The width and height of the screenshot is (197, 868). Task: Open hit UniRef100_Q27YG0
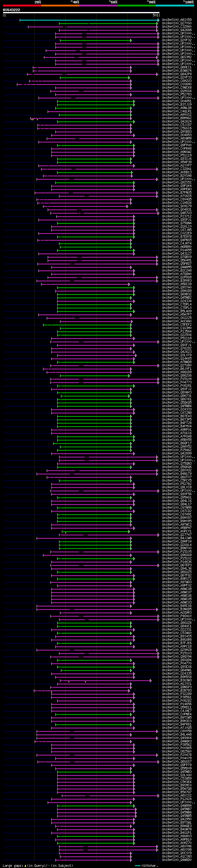click(177, 23)
